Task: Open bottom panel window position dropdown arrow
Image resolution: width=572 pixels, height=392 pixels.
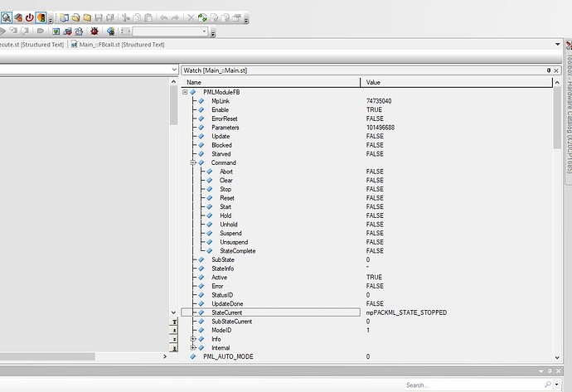Action: pos(541,371)
